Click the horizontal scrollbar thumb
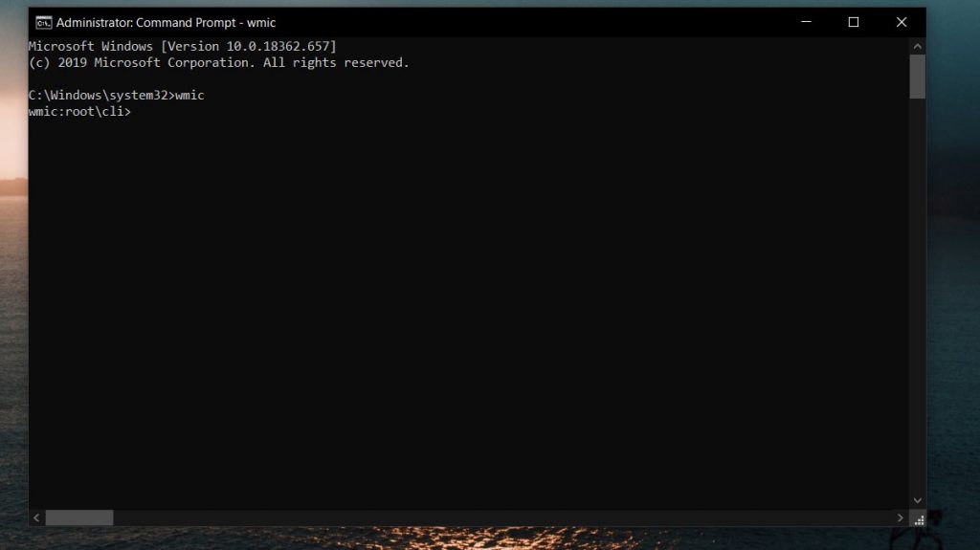This screenshot has width=980, height=550. pyautogui.click(x=79, y=517)
